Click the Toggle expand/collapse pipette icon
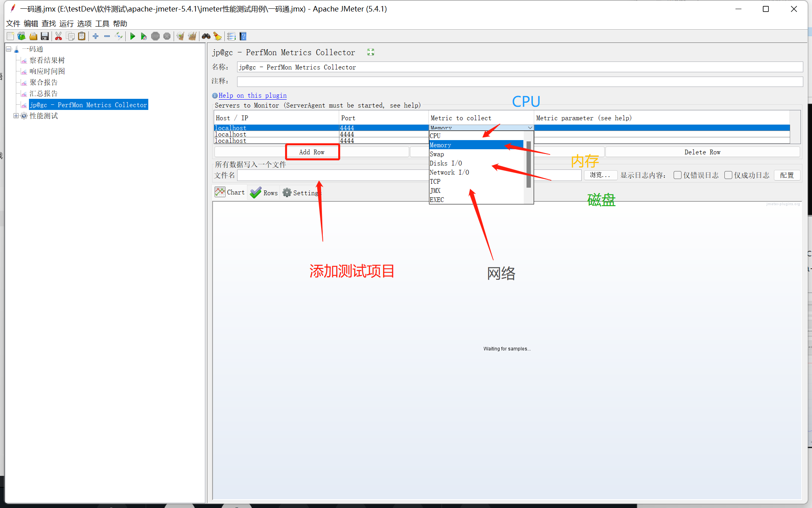This screenshot has height=508, width=812. [x=119, y=37]
